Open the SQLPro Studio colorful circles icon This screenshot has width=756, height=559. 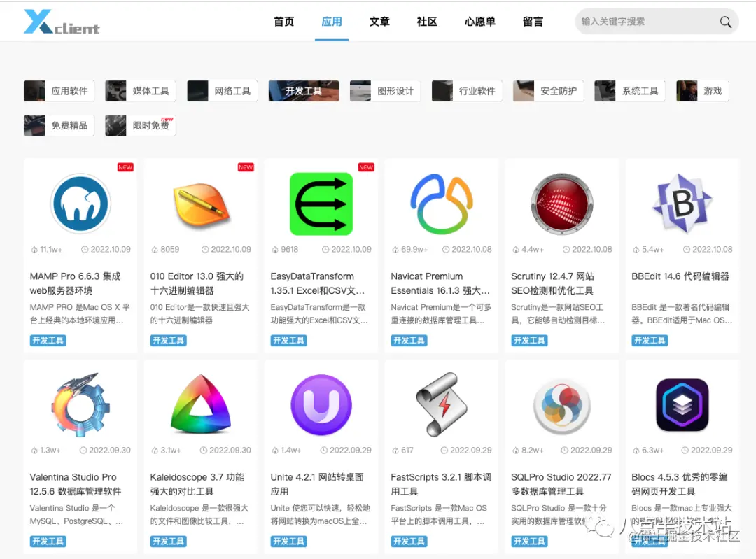[x=561, y=406]
